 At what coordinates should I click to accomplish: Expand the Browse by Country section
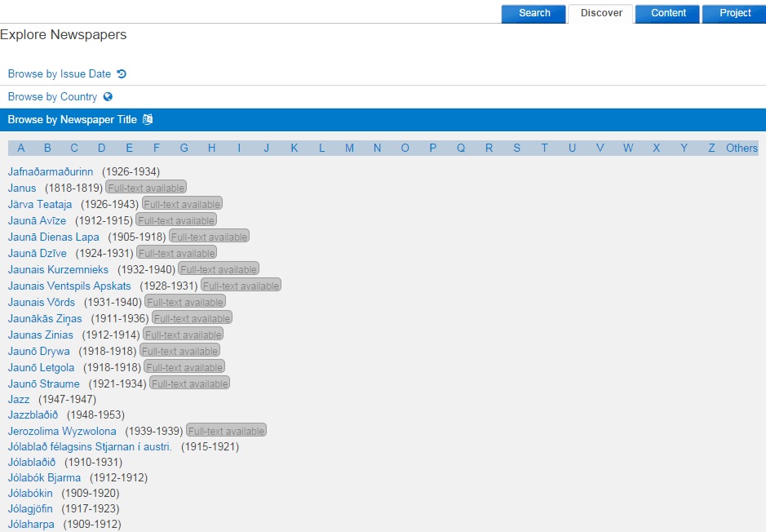click(x=52, y=97)
